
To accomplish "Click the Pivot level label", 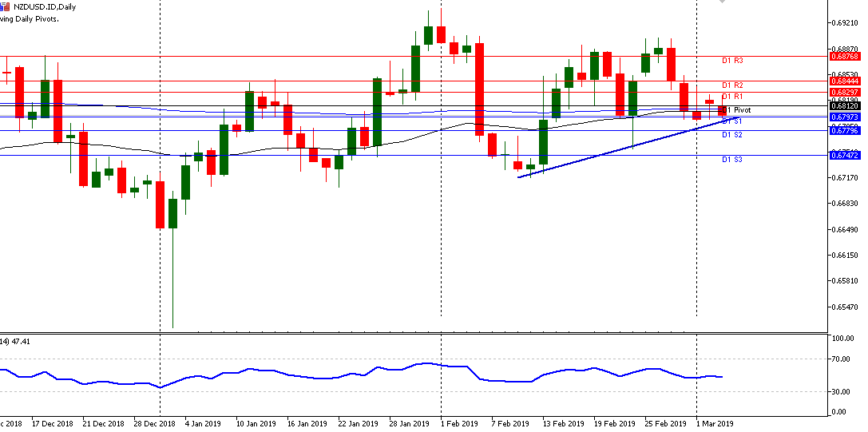I will click(x=741, y=110).
